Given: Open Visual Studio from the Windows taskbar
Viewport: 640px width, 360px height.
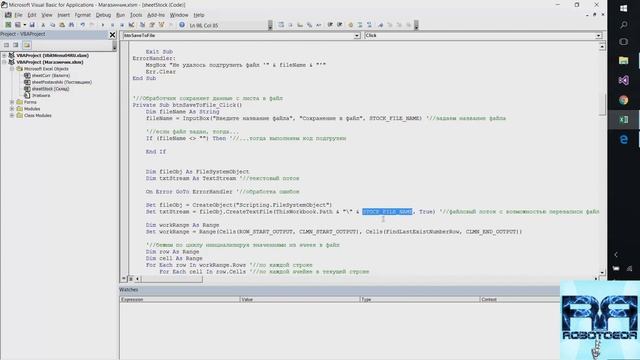Looking at the screenshot, I should 623,80.
